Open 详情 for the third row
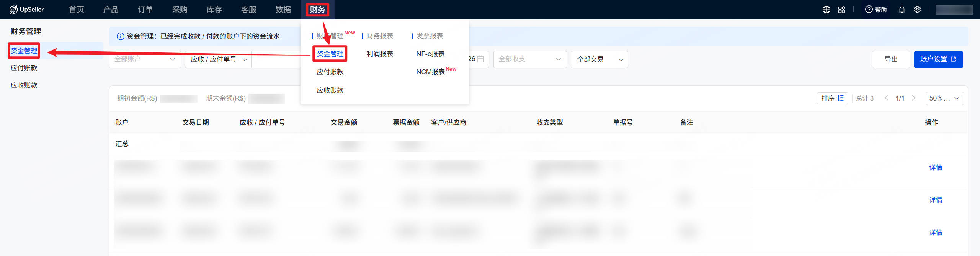The width and height of the screenshot is (980, 256). [x=936, y=233]
